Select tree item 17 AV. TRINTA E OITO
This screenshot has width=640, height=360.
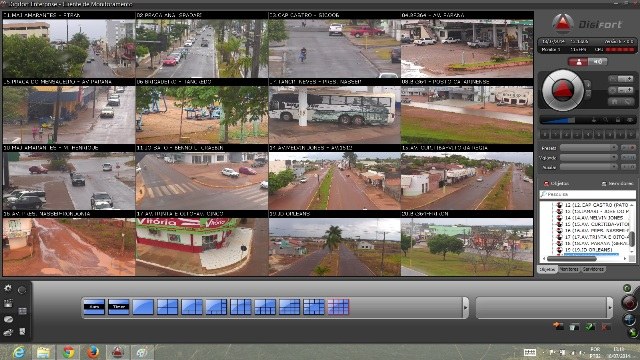(x=597, y=237)
